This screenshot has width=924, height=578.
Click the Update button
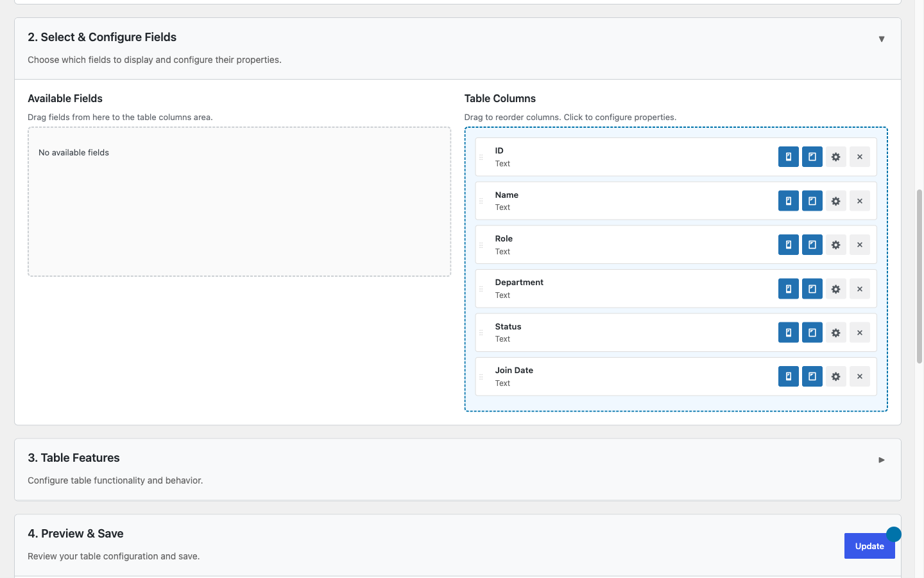click(x=869, y=546)
